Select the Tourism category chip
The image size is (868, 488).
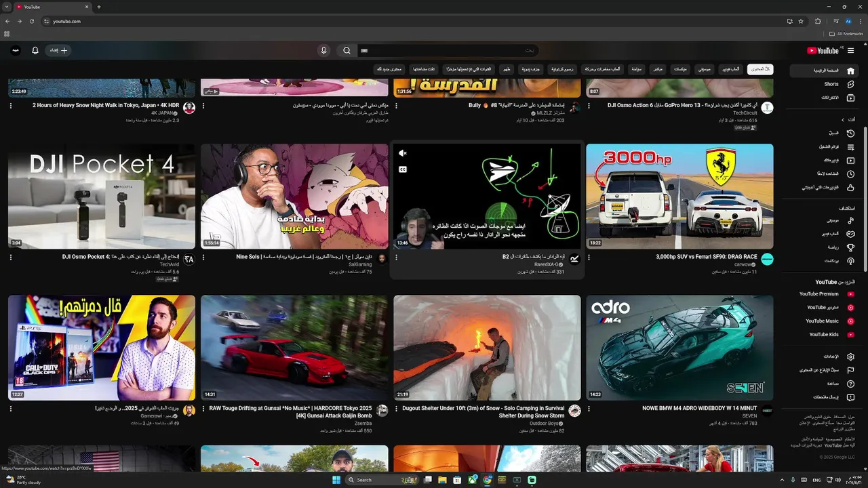(637, 69)
